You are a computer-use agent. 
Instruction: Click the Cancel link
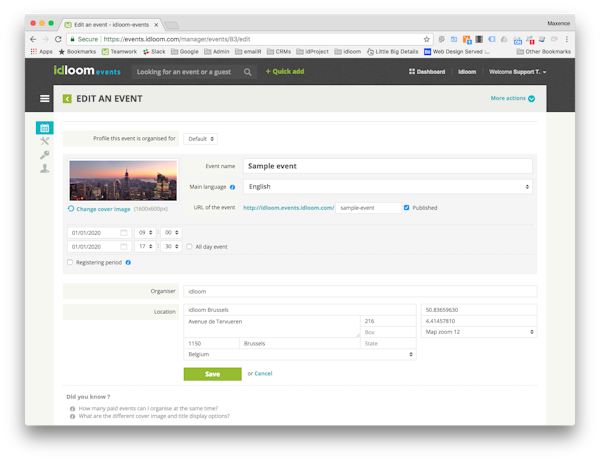[x=263, y=373]
